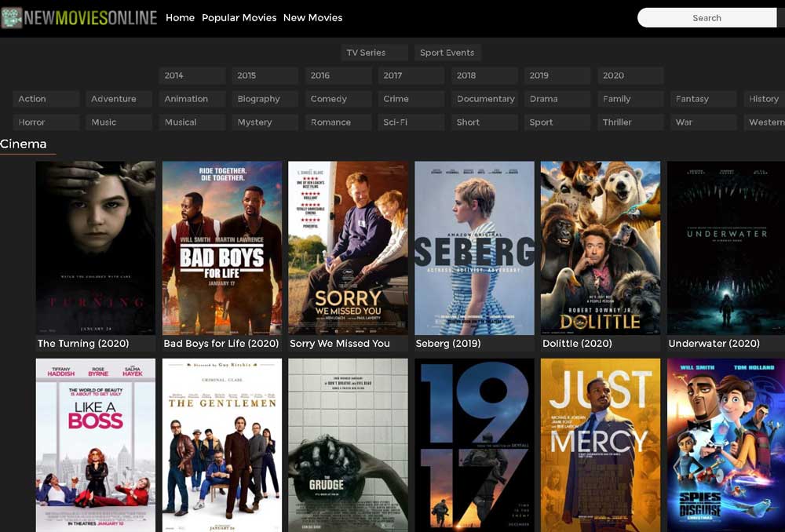This screenshot has height=532, width=785.
Task: Choose the Crime genre
Action: click(411, 99)
